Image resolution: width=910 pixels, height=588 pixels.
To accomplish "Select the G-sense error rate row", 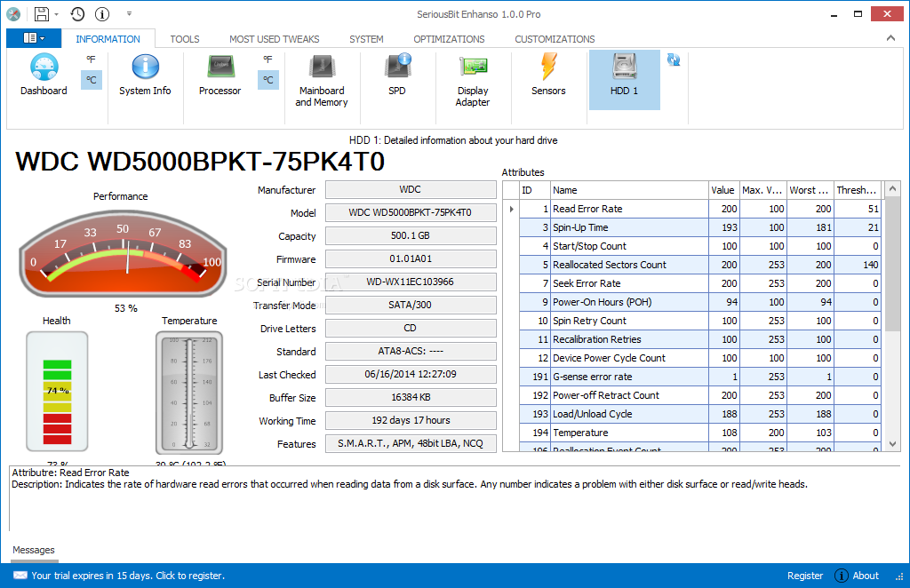I will 700,377.
